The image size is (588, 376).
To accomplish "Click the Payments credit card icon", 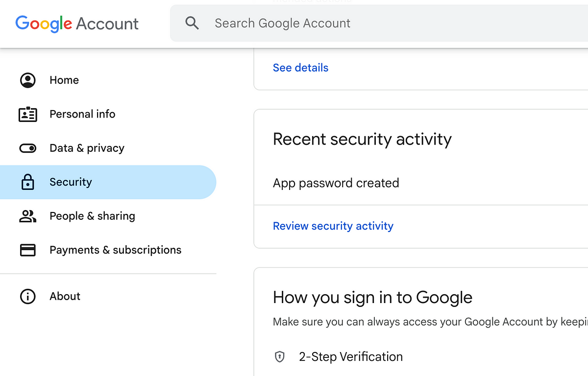I will 28,250.
